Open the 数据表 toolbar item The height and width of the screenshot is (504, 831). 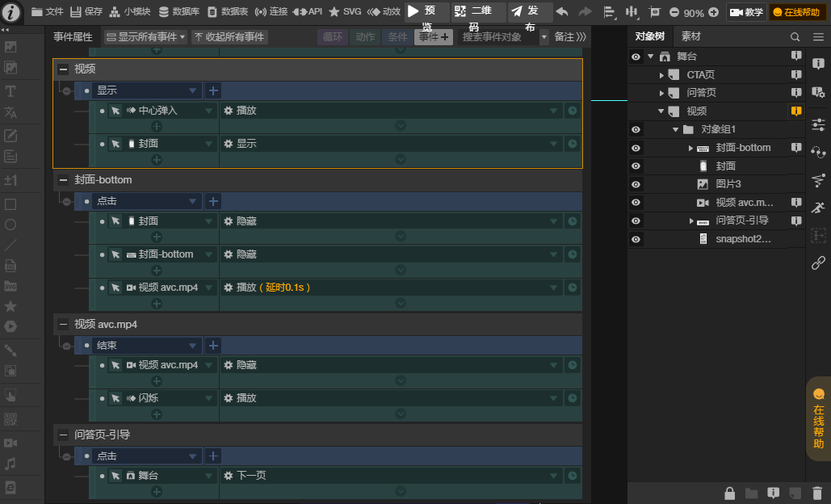[228, 11]
